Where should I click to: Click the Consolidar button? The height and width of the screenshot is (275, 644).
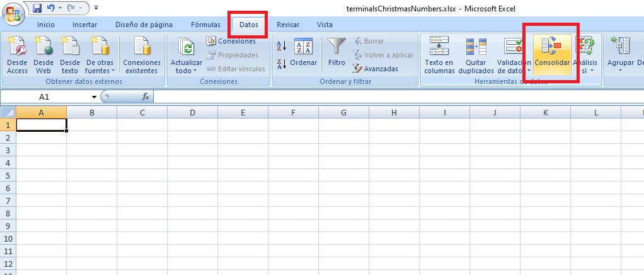[x=552, y=55]
